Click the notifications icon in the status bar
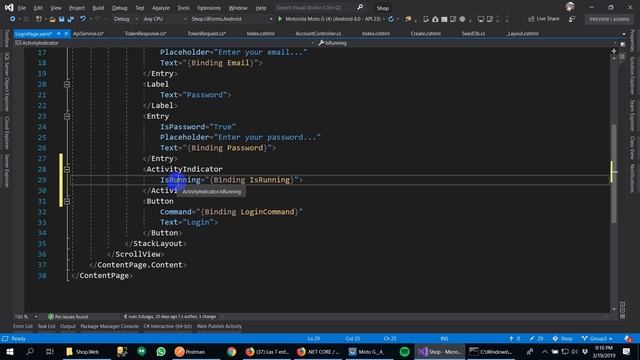The image size is (640, 360). coord(628,339)
